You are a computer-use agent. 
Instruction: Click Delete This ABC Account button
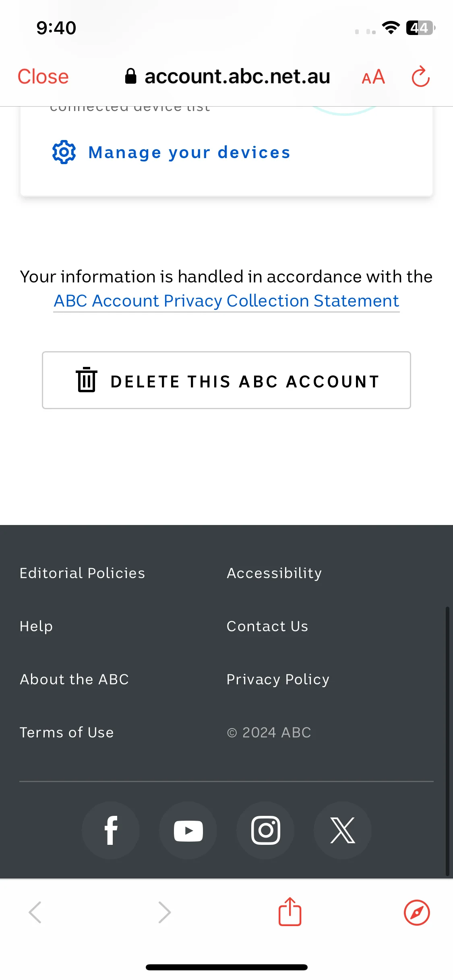[x=226, y=380]
